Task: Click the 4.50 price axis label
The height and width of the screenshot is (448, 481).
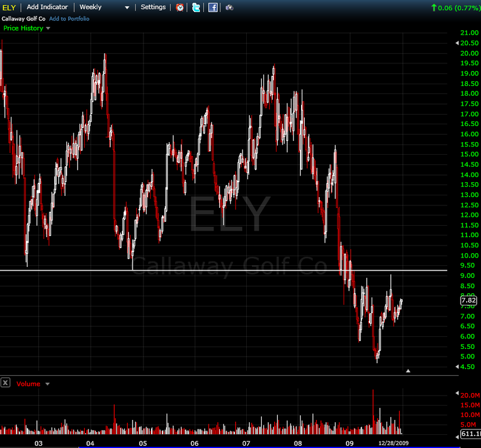Action: (x=467, y=367)
